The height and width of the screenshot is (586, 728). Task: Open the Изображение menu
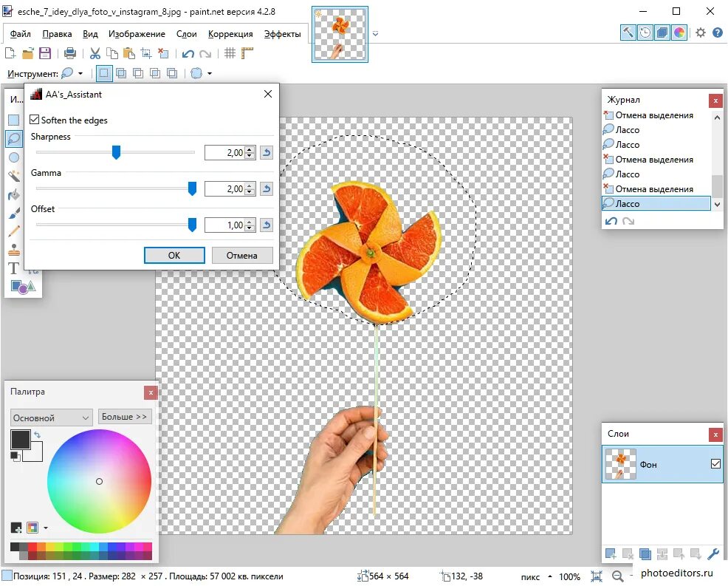coord(137,34)
